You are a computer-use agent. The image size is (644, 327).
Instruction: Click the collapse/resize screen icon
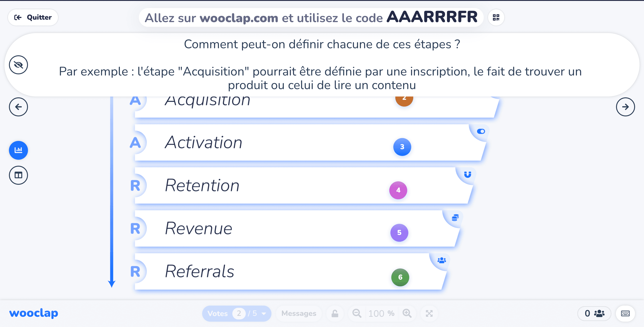click(x=429, y=313)
